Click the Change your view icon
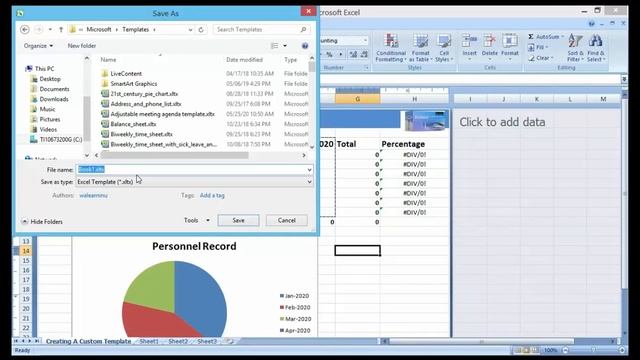 pos(275,46)
